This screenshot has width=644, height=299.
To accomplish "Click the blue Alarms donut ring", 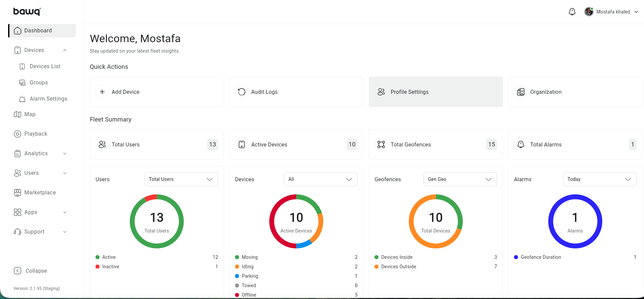I will pyautogui.click(x=551, y=221).
